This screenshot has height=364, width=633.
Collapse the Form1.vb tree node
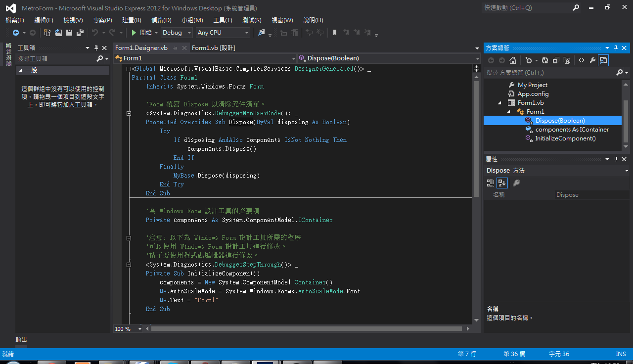tap(499, 103)
